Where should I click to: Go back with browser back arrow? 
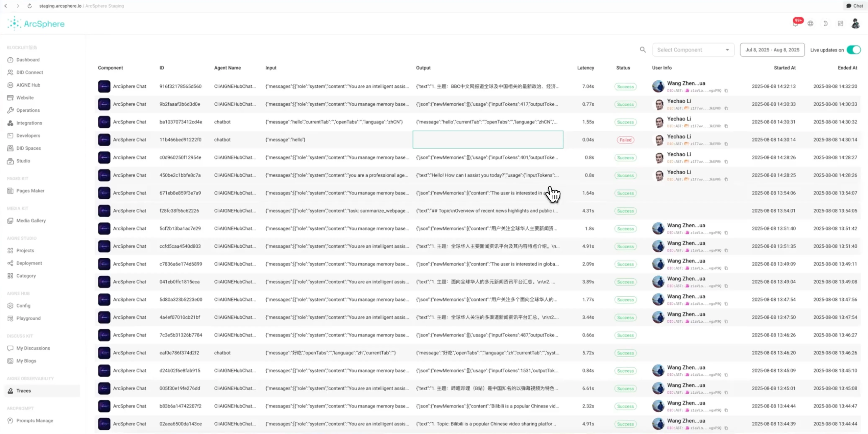point(6,6)
